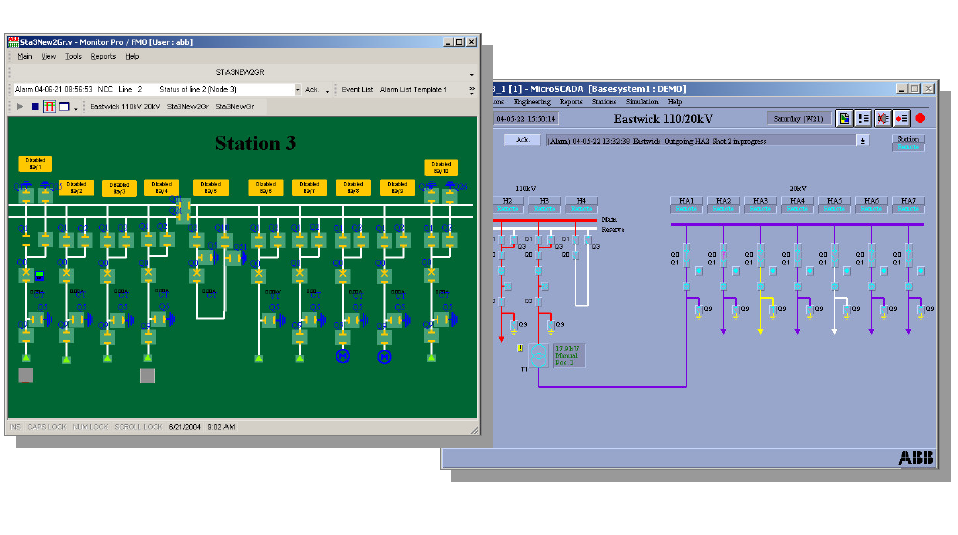This screenshot has height=535, width=958.
Task: Open Event List in Monitor Pro toolbar
Action: pyautogui.click(x=357, y=89)
